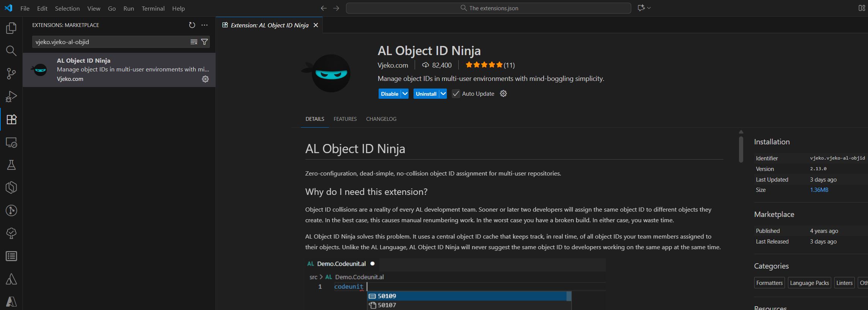Screen dimensions: 868x310
Task: Open the View menu
Action: tap(94, 8)
